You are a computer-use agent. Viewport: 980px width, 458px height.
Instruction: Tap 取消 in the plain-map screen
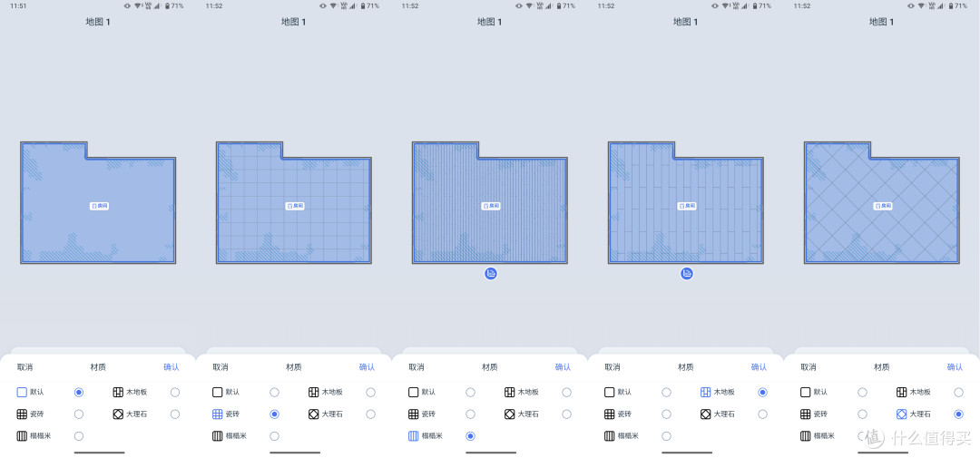[25, 367]
